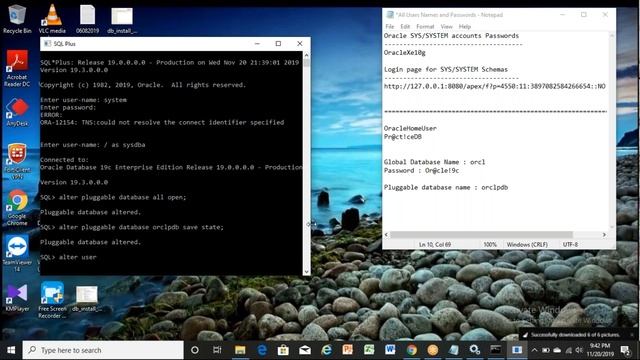Image resolution: width=640 pixels, height=360 pixels.
Task: Open the OneDrive cloud tray icon
Action: click(557, 350)
